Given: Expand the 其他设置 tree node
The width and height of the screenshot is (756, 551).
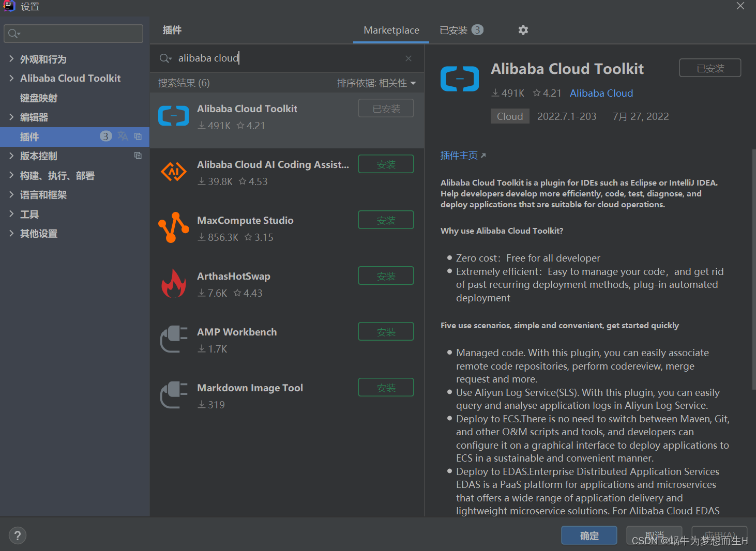Looking at the screenshot, I should 11,233.
